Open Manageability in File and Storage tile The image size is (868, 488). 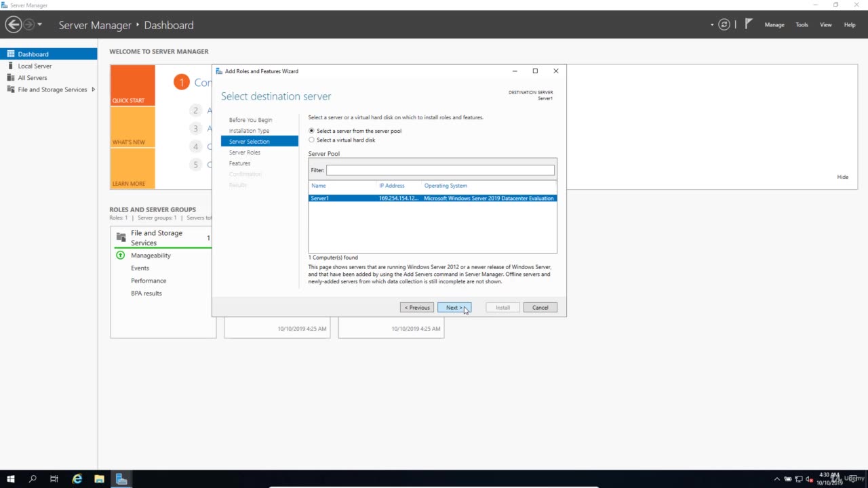[151, 256]
